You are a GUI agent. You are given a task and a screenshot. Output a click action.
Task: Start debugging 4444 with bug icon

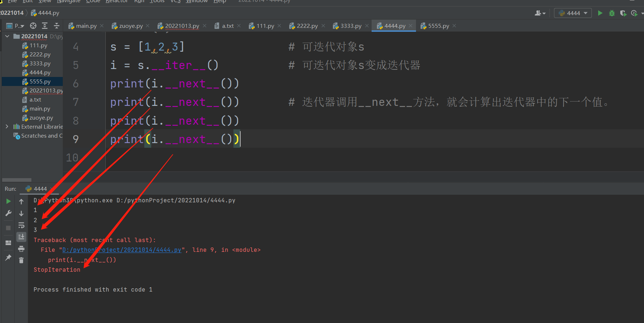612,13
